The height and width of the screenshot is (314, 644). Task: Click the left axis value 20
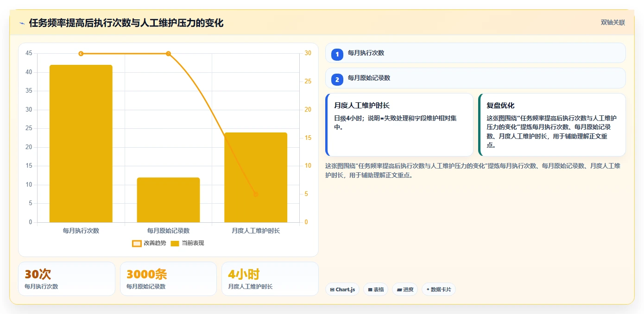[x=29, y=147]
